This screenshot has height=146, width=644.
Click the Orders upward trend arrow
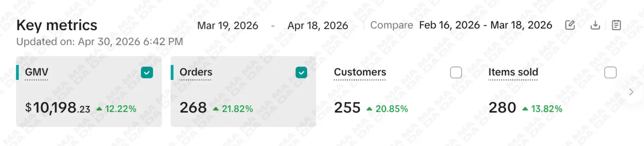(216, 109)
